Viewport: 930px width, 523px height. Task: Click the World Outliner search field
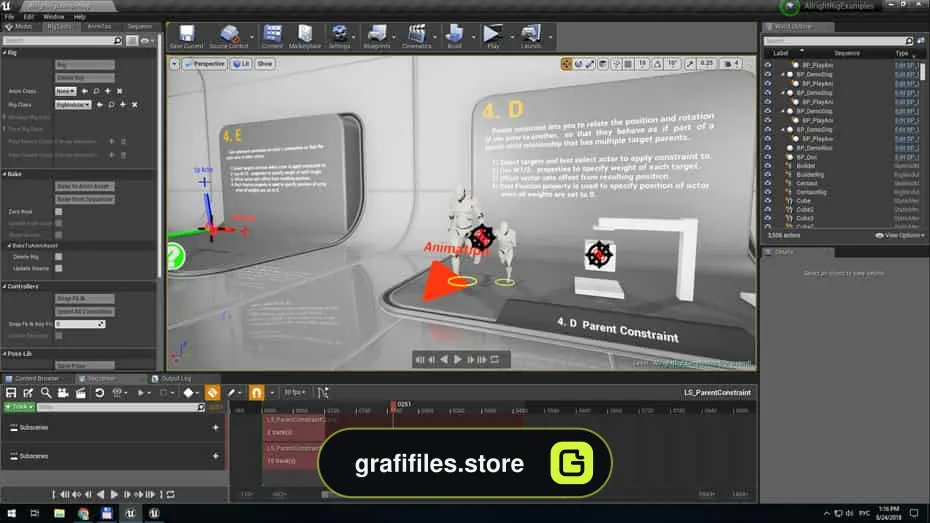(838, 41)
